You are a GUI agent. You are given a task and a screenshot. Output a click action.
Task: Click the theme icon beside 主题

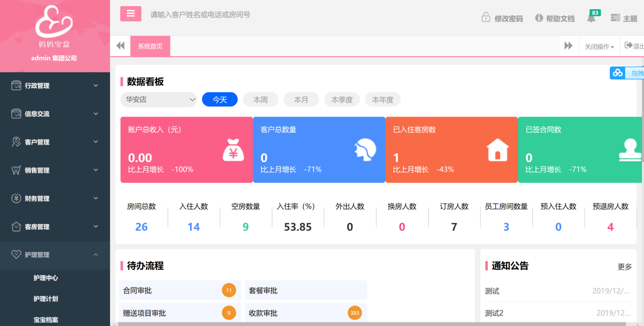tap(615, 18)
